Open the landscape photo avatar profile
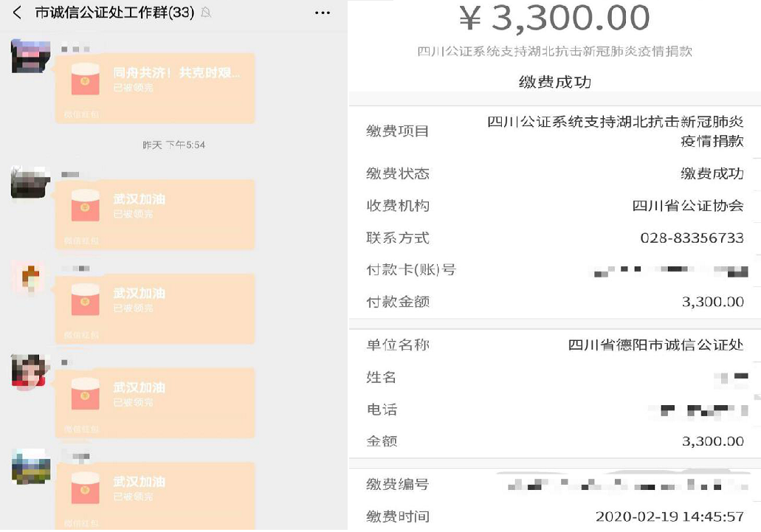The height and width of the screenshot is (532, 761). coord(31,467)
